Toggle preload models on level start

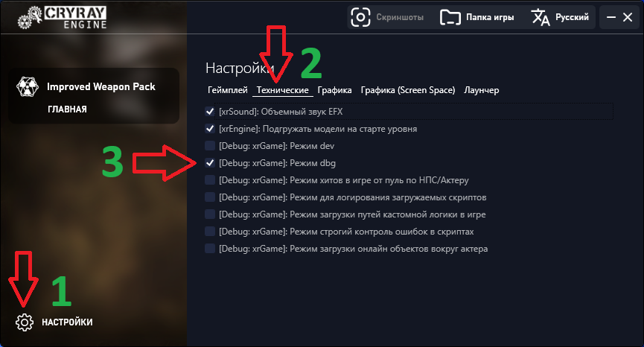click(x=210, y=129)
